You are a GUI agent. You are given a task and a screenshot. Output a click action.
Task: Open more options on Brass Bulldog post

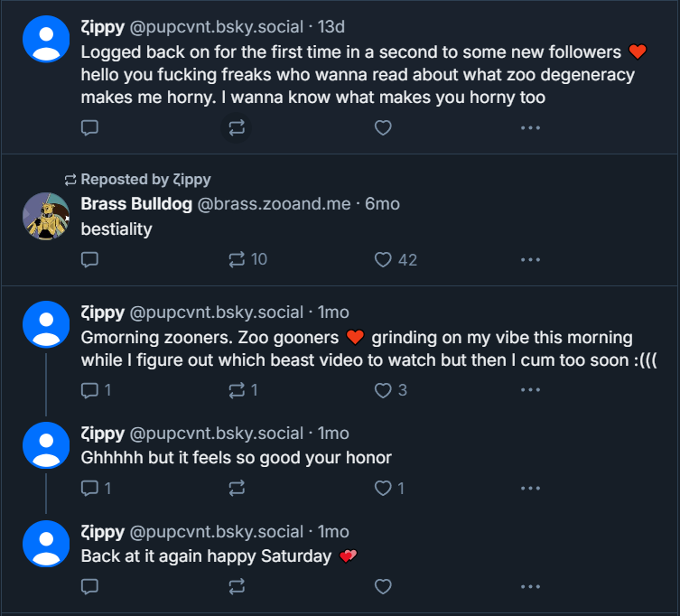pos(530,259)
